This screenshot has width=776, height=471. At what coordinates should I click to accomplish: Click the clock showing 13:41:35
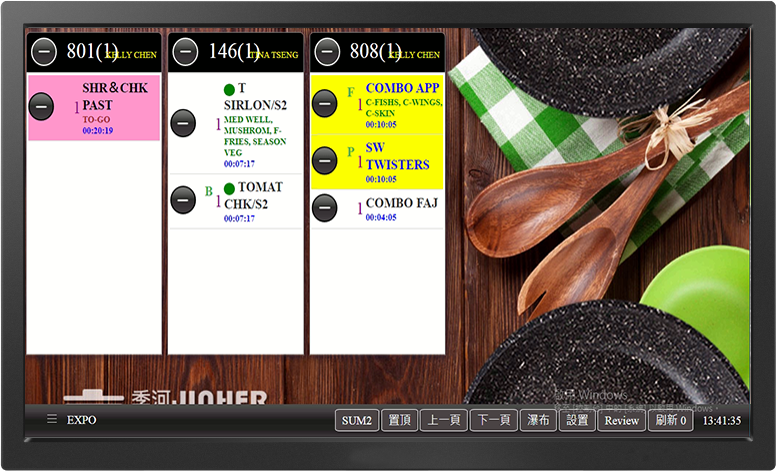pos(722,421)
